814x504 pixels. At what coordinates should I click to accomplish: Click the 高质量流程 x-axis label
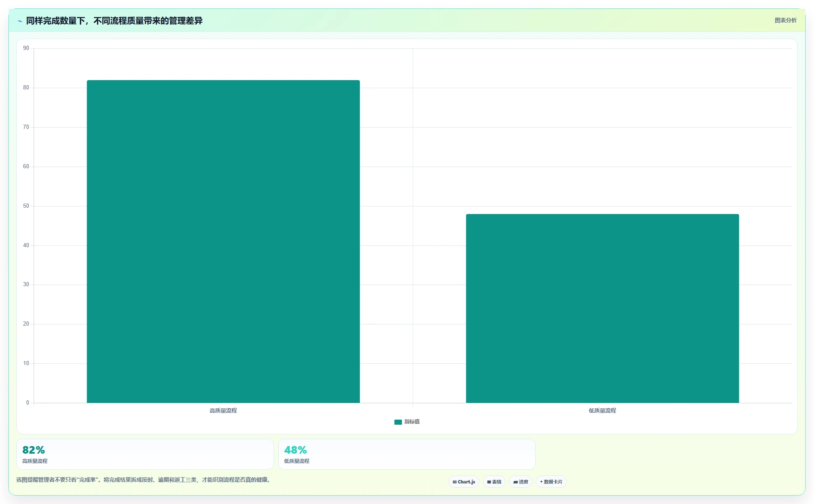(x=223, y=410)
